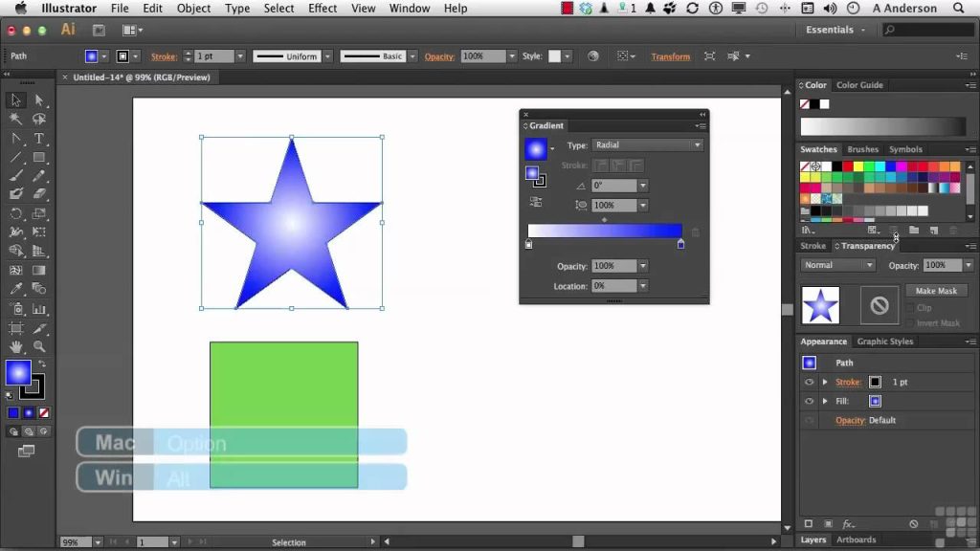This screenshot has width=980, height=551.
Task: Click the reverse gradient icon
Action: click(x=536, y=201)
